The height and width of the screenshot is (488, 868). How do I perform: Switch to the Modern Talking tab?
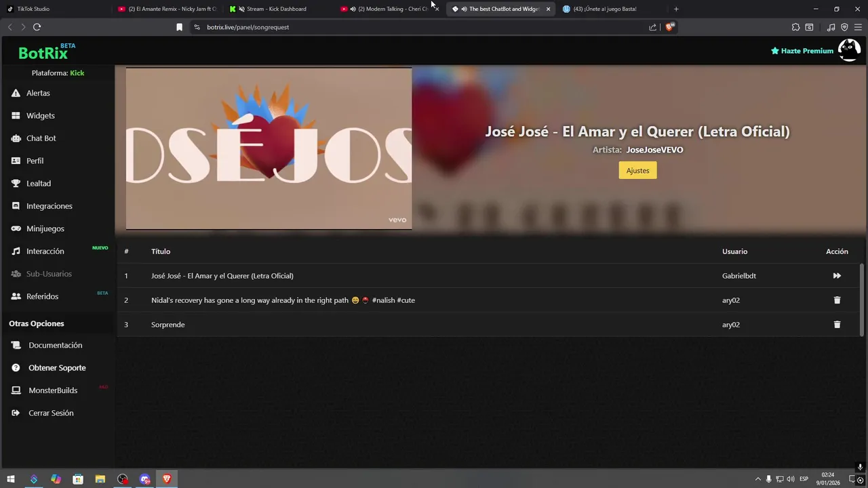point(389,9)
